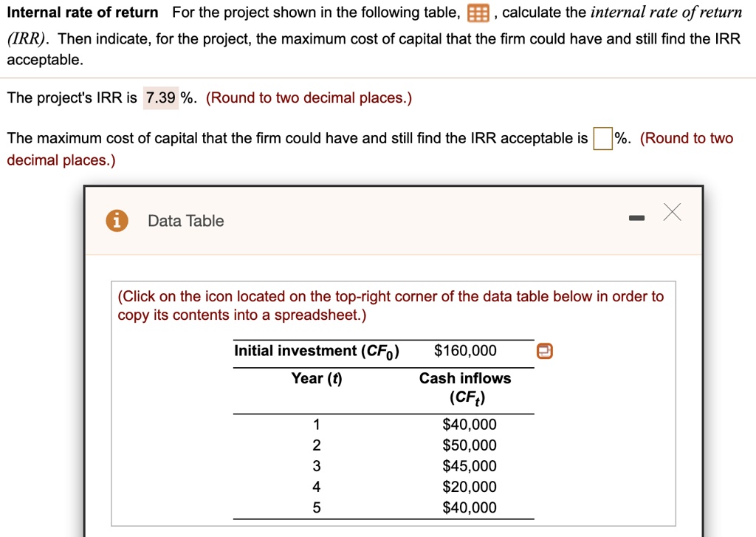The height and width of the screenshot is (537, 756).
Task: Expand the minimized table using the dash control
Action: pos(636,217)
